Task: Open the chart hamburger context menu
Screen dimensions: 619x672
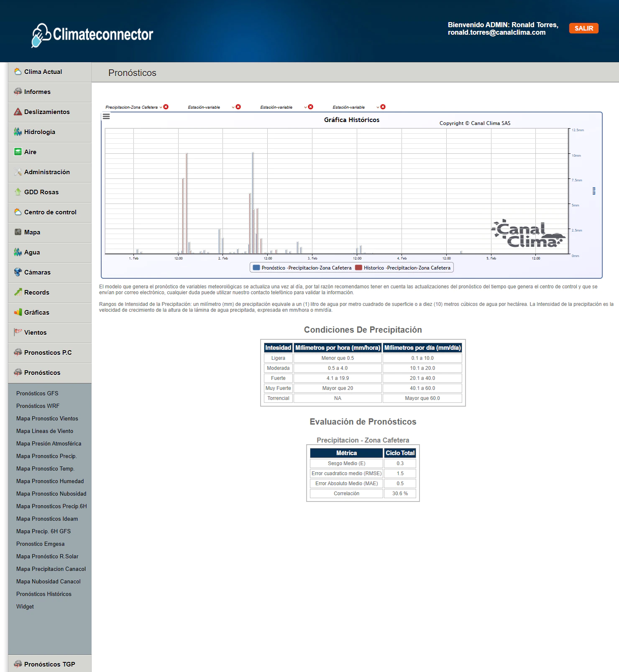Action: [x=106, y=117]
